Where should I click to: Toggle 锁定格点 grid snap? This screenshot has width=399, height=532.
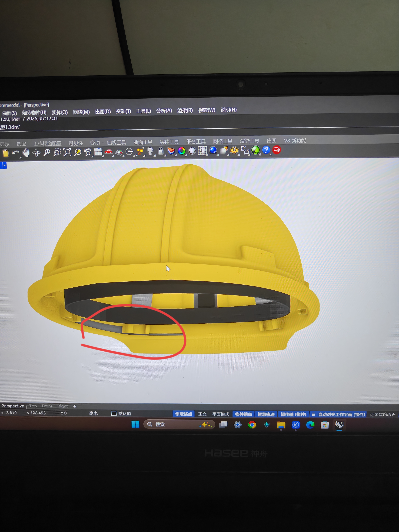[184, 414]
